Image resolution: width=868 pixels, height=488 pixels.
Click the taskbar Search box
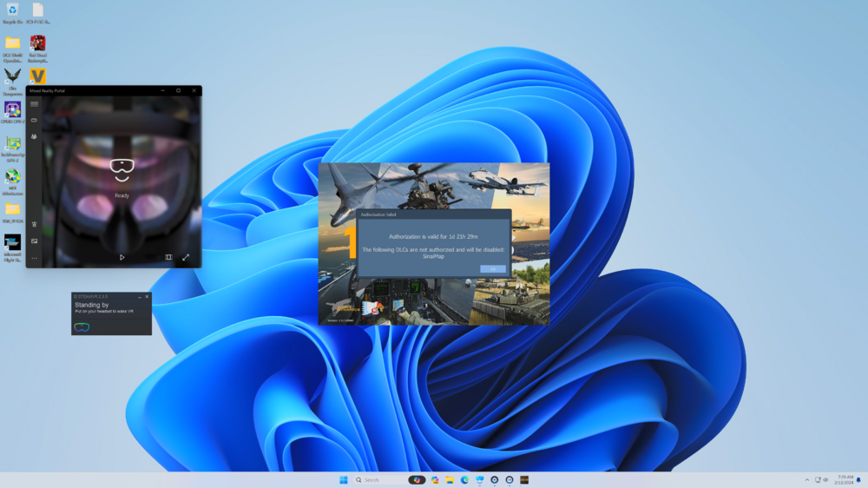point(379,479)
